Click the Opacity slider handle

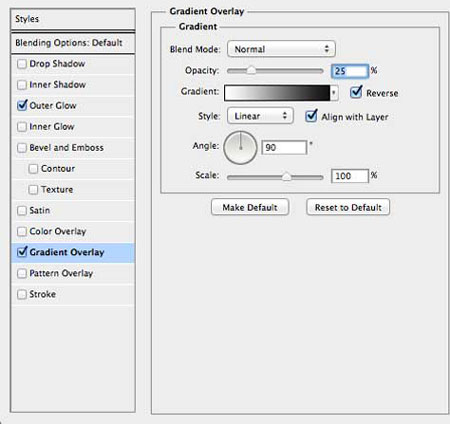(x=251, y=70)
